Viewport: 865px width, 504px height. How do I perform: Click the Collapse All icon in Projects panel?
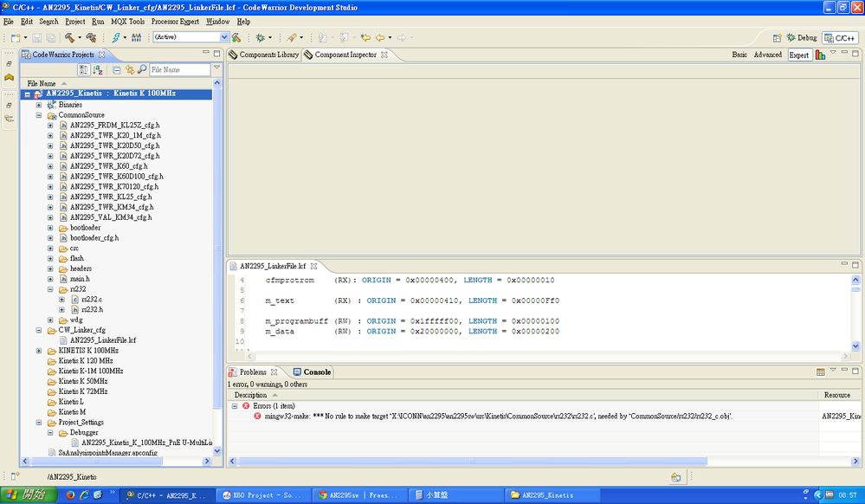[x=116, y=69]
